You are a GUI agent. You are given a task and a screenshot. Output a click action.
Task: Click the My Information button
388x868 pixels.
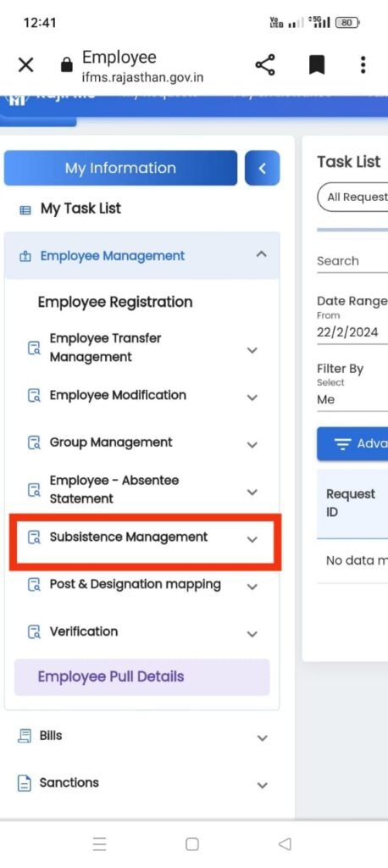[x=120, y=168]
